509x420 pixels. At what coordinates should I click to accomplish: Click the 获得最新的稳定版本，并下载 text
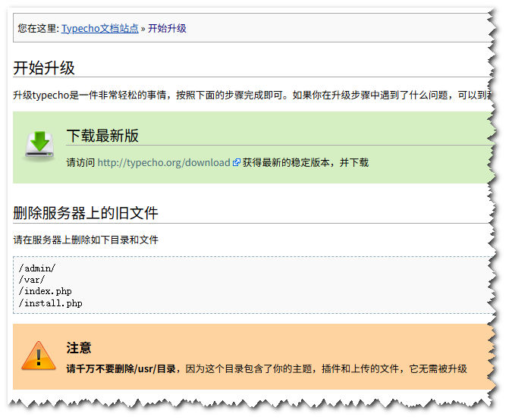click(x=305, y=162)
